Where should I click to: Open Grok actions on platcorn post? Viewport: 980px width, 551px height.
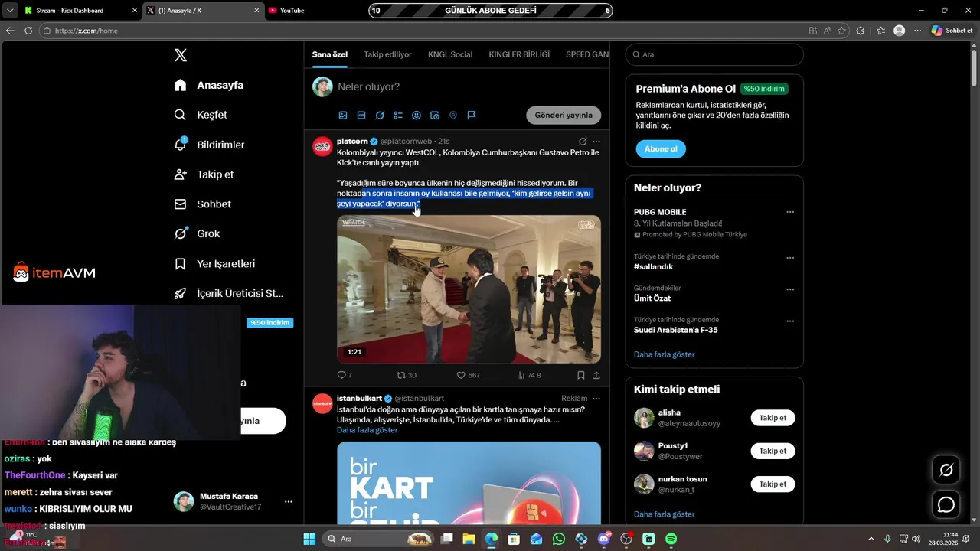583,142
